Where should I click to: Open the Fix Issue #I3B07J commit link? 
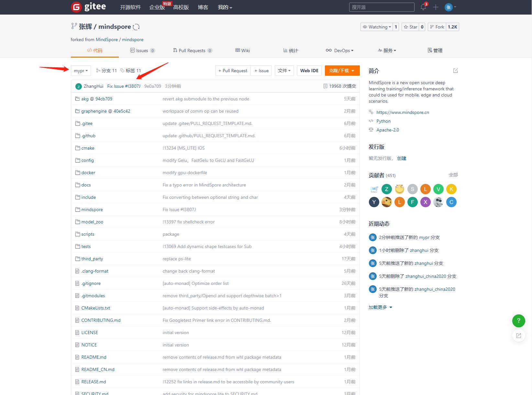pos(124,86)
